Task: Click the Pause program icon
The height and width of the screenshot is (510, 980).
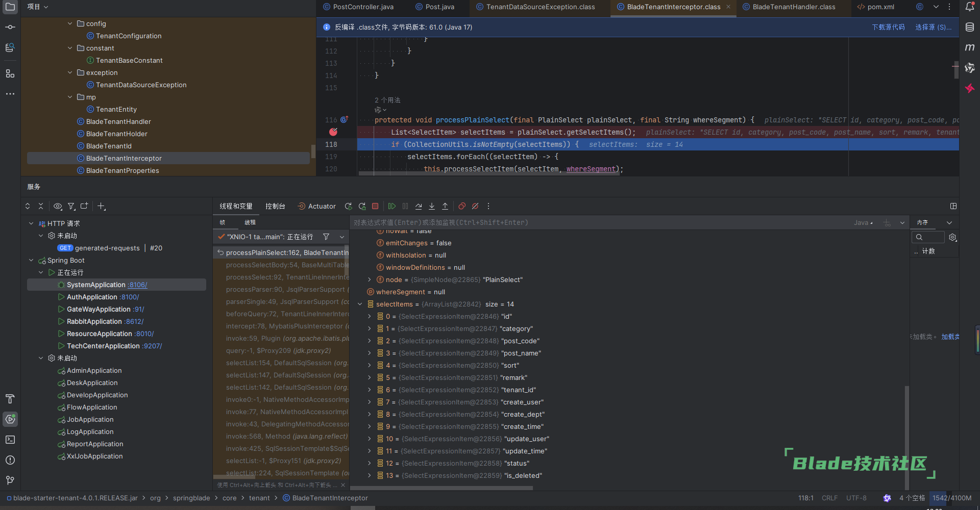Action: tap(405, 206)
